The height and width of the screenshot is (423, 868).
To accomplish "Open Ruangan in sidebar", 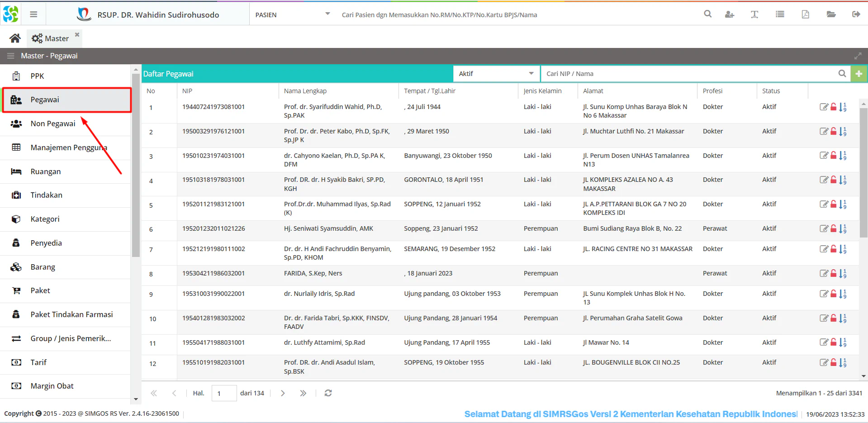I will click(x=66, y=171).
